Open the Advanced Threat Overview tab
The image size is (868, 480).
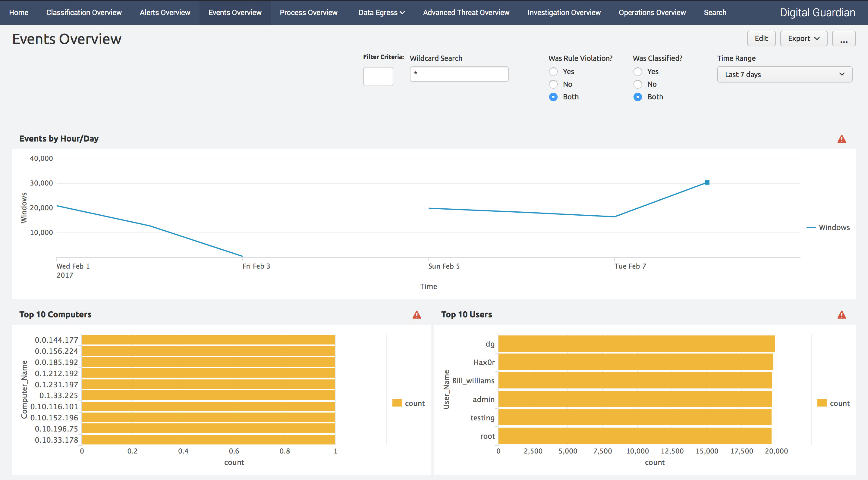tap(466, 12)
